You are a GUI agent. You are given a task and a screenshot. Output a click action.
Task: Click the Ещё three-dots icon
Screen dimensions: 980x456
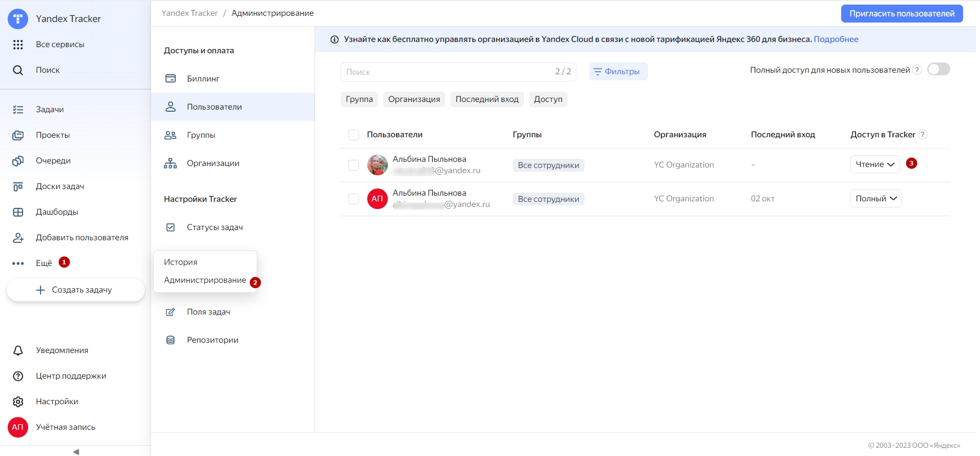(18, 263)
